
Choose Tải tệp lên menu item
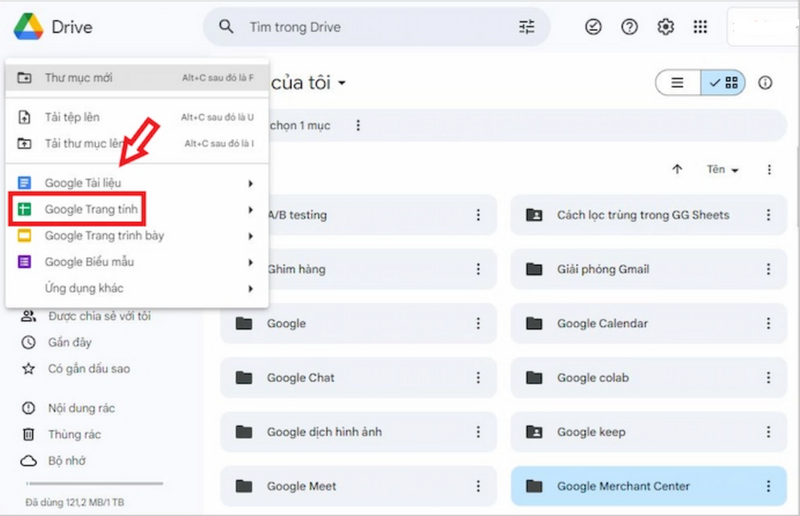[x=137, y=117]
